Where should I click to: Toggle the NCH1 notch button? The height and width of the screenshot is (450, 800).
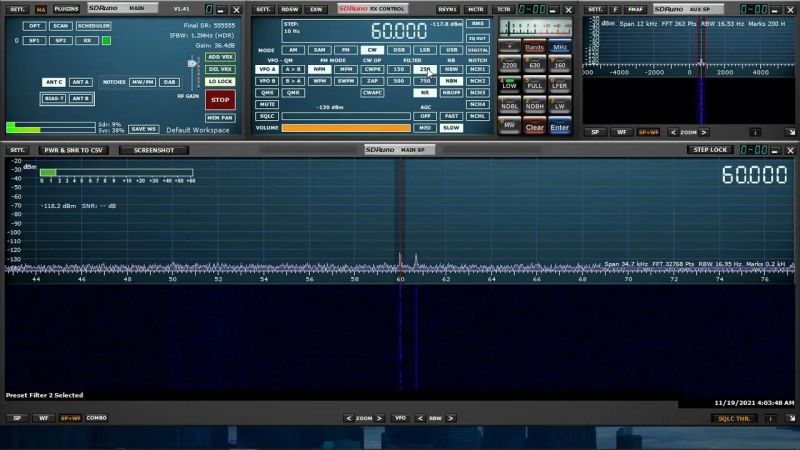coord(478,69)
